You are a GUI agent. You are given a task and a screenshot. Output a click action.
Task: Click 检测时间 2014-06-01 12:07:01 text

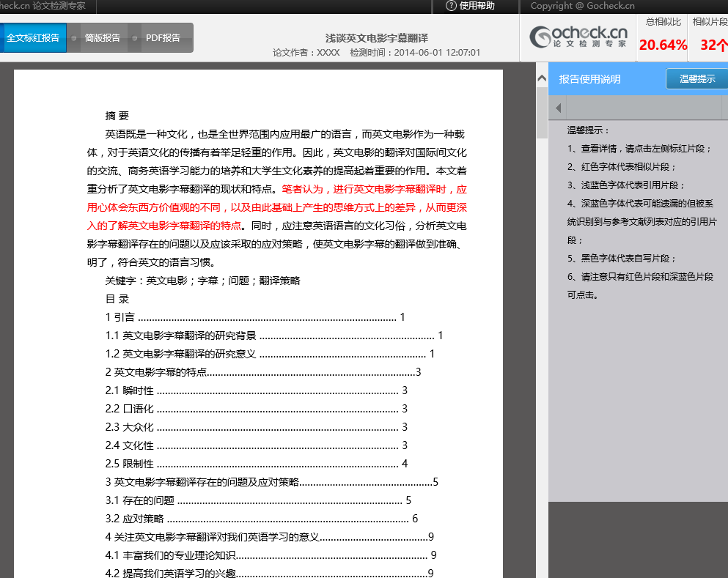click(415, 53)
